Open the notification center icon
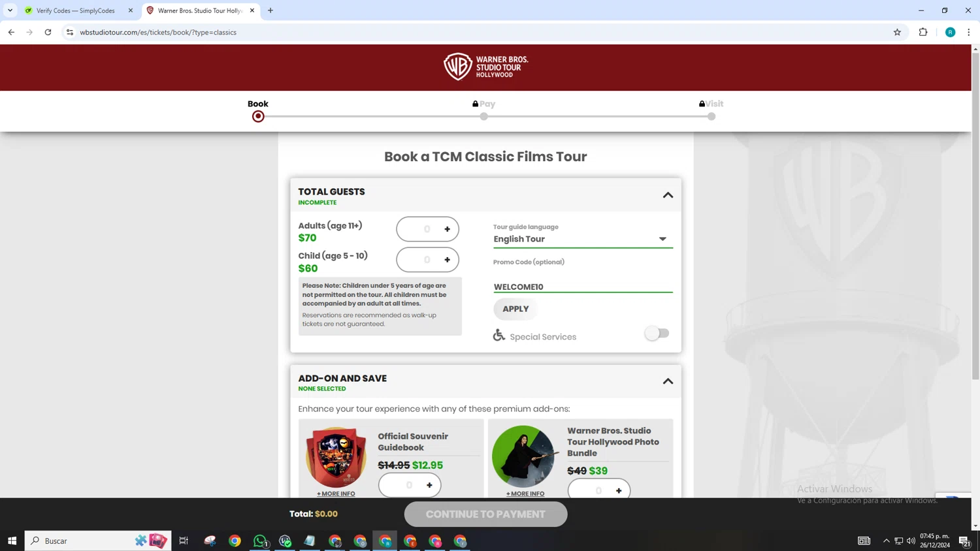This screenshot has height=551, width=980. [964, 541]
